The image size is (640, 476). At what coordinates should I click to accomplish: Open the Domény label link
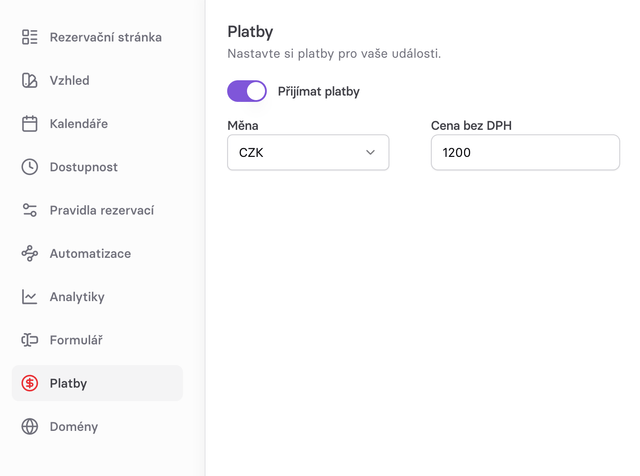[x=74, y=427]
